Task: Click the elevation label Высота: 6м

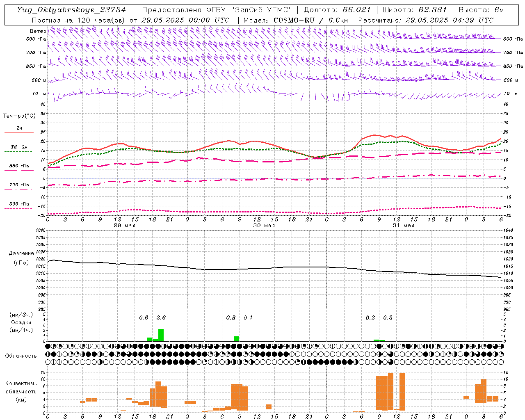Action: (481, 10)
